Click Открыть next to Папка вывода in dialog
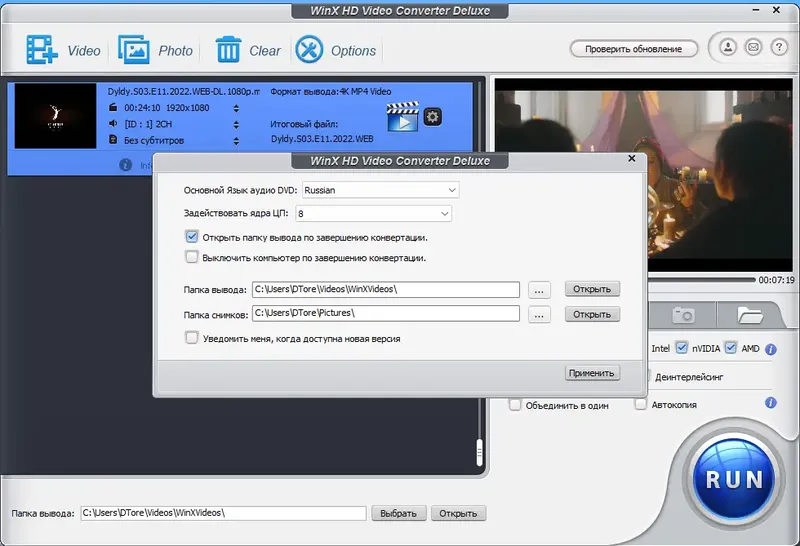This screenshot has width=800, height=546. coord(592,289)
